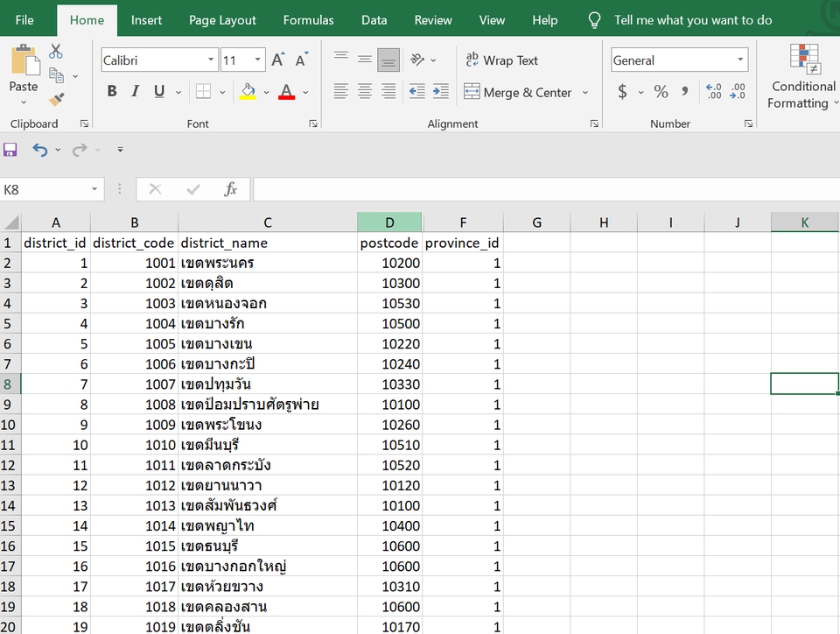
Task: Customize Quick Access Toolbar dropdown
Action: (120, 150)
